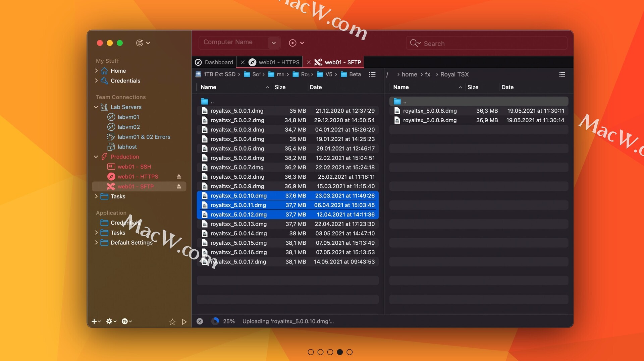Screen dimensions: 644x361
Task: Select web01 - SSH connection
Action: pos(134,167)
